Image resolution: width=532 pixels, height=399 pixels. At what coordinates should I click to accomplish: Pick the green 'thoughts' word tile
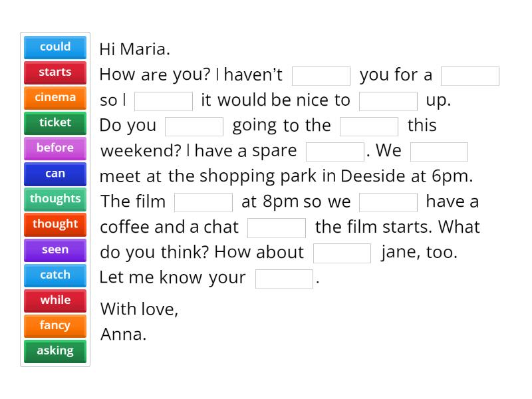[55, 199]
